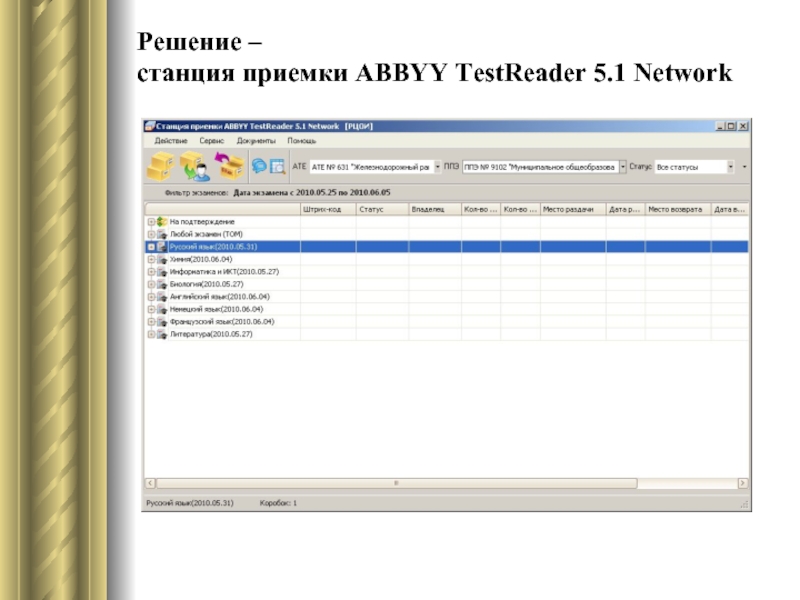
Task: Select the На подтверждение row label
Action: [x=202, y=222]
